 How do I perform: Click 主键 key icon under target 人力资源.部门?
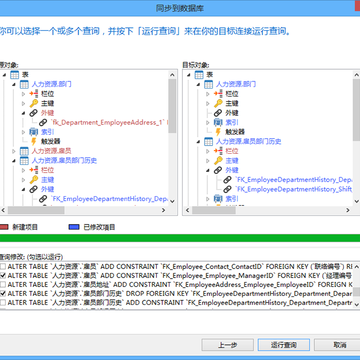[218, 104]
